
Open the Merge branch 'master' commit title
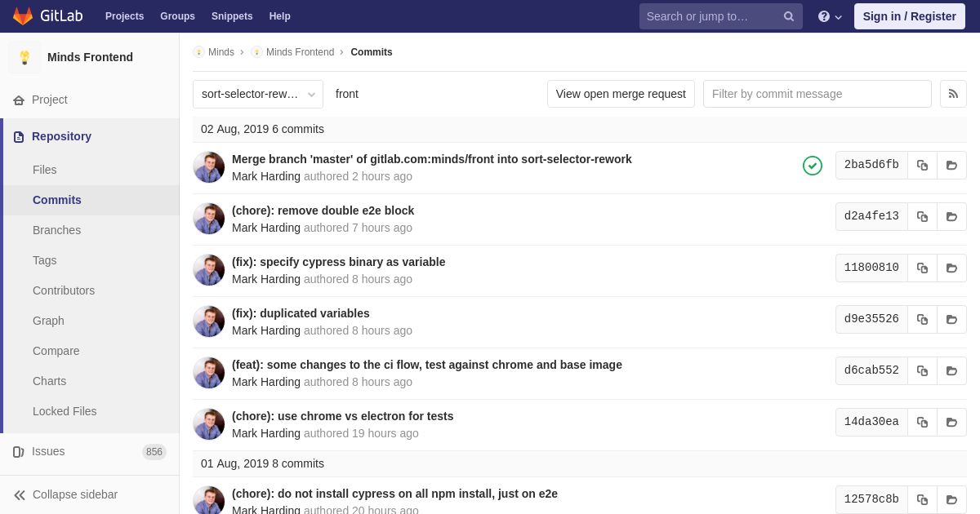point(431,159)
